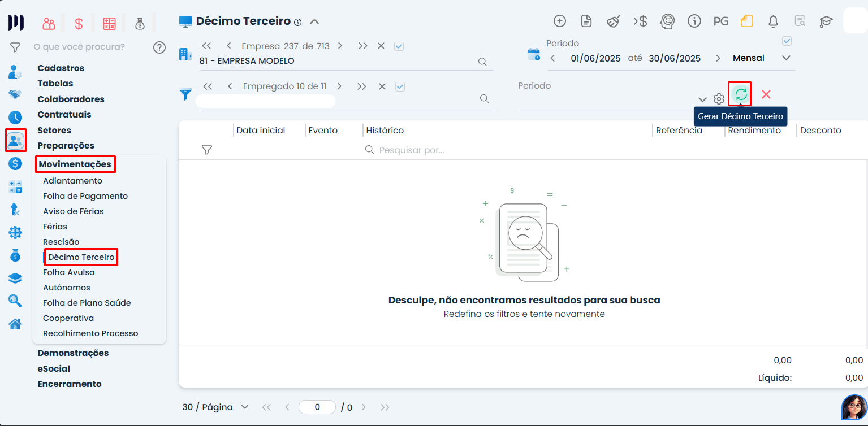Open the graduation cap training icon
Screen dimensions: 868x426
coord(826,21)
